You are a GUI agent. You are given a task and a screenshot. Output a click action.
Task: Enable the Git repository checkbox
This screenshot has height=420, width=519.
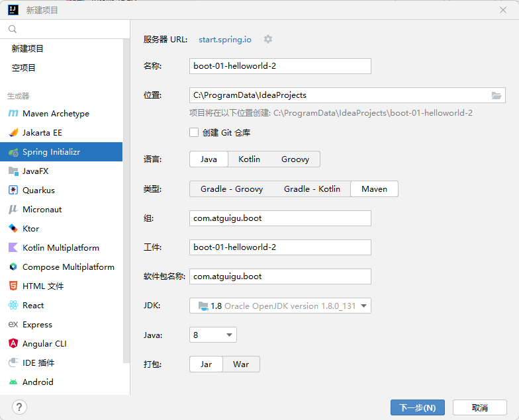(x=194, y=132)
